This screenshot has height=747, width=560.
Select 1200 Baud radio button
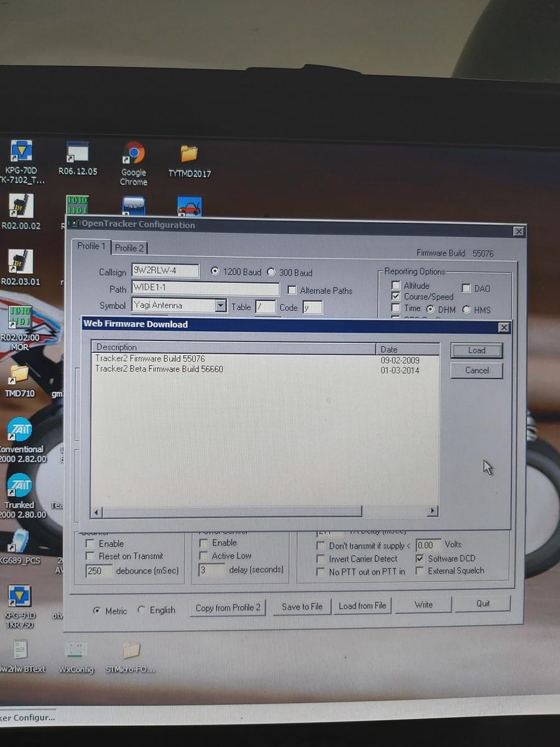[x=215, y=271]
